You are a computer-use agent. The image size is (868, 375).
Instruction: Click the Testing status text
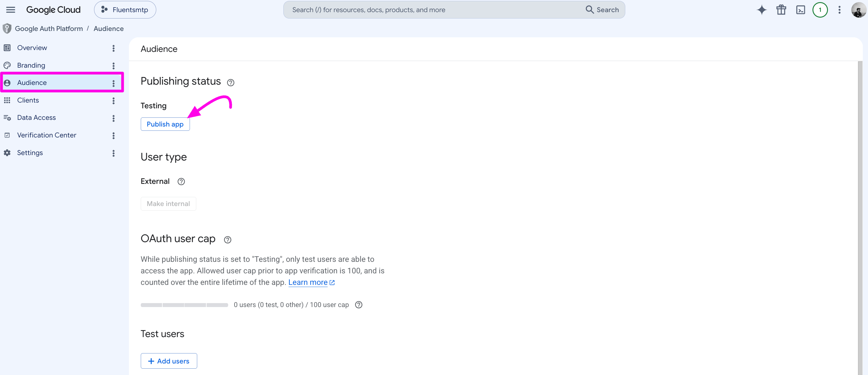tap(154, 106)
